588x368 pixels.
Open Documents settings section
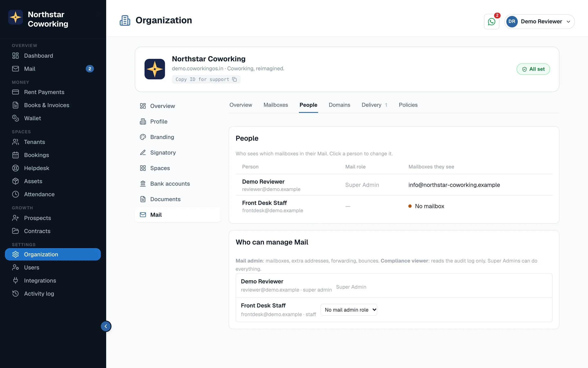click(178, 199)
